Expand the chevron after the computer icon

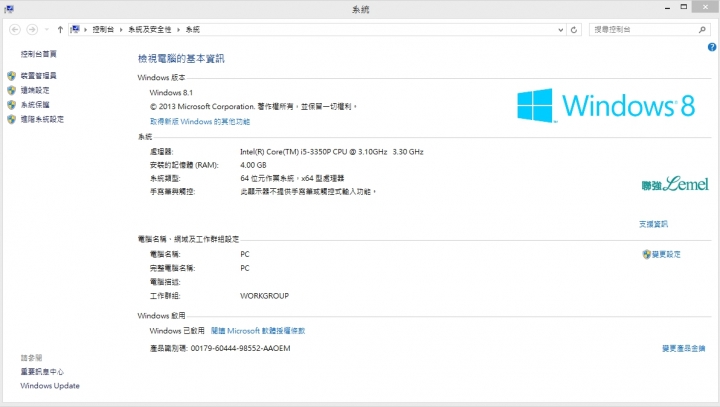[85, 30]
